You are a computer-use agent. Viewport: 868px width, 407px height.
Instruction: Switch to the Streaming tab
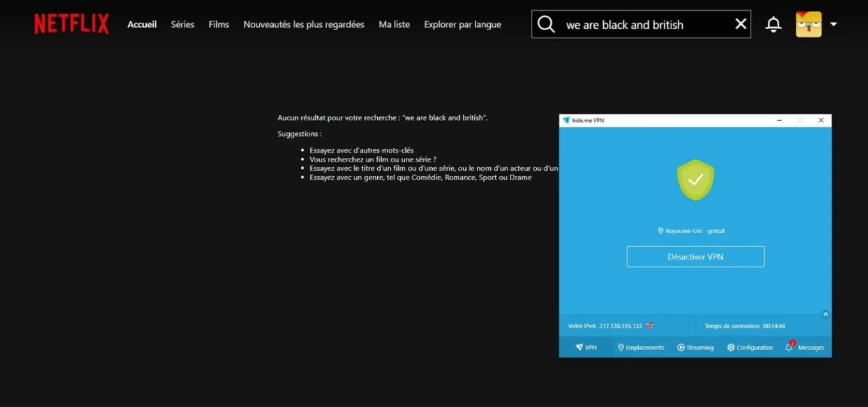click(696, 348)
